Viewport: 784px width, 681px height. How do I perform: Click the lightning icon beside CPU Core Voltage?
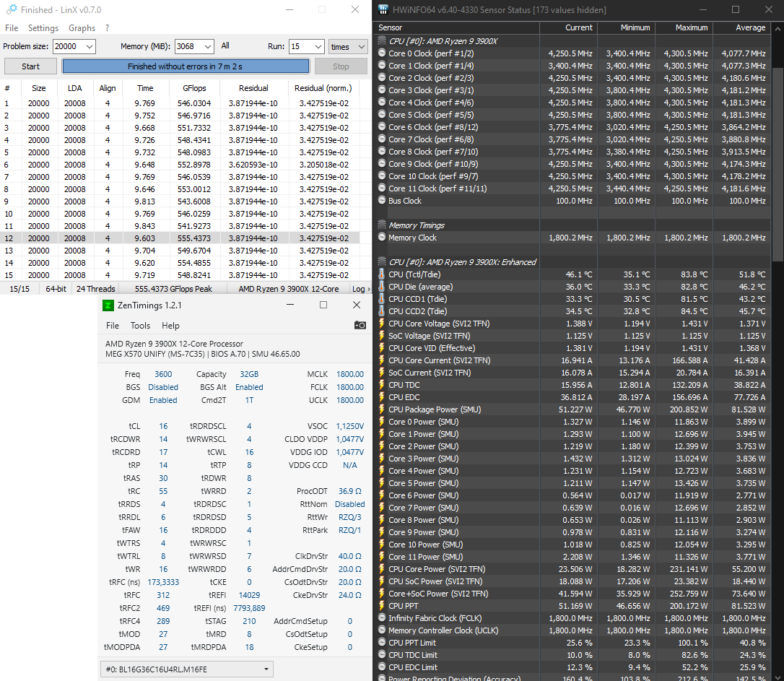click(381, 324)
